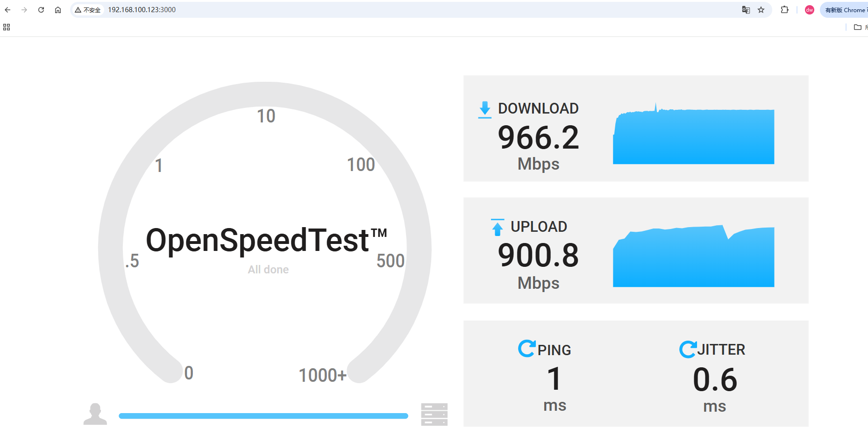868x436 pixels.
Task: Open the Extensions puzzle icon
Action: coord(785,10)
